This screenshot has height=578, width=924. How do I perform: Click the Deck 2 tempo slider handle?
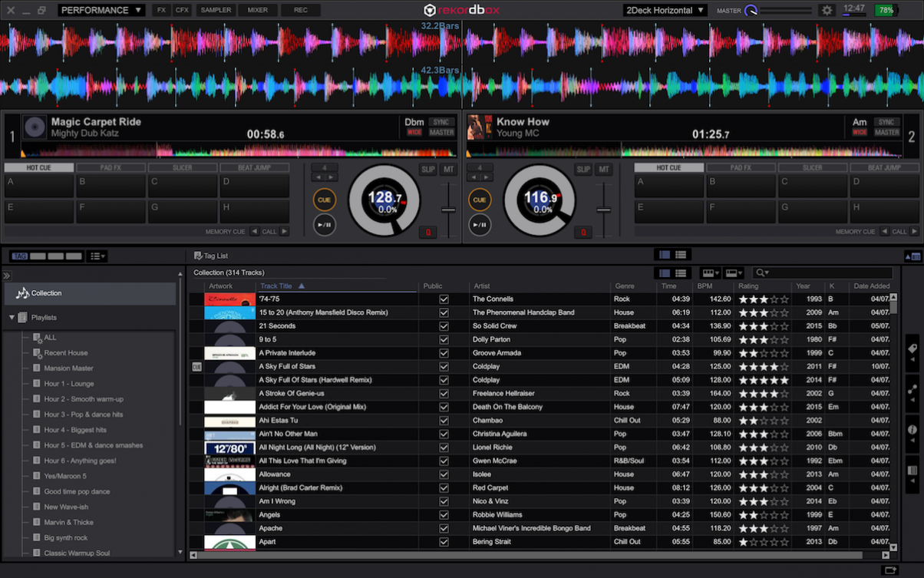coord(605,210)
